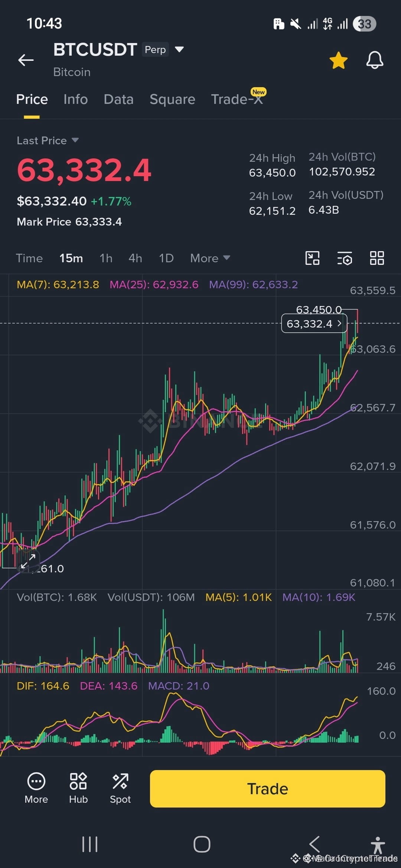
Task: Open chart indicator settings icon
Action: (345, 259)
